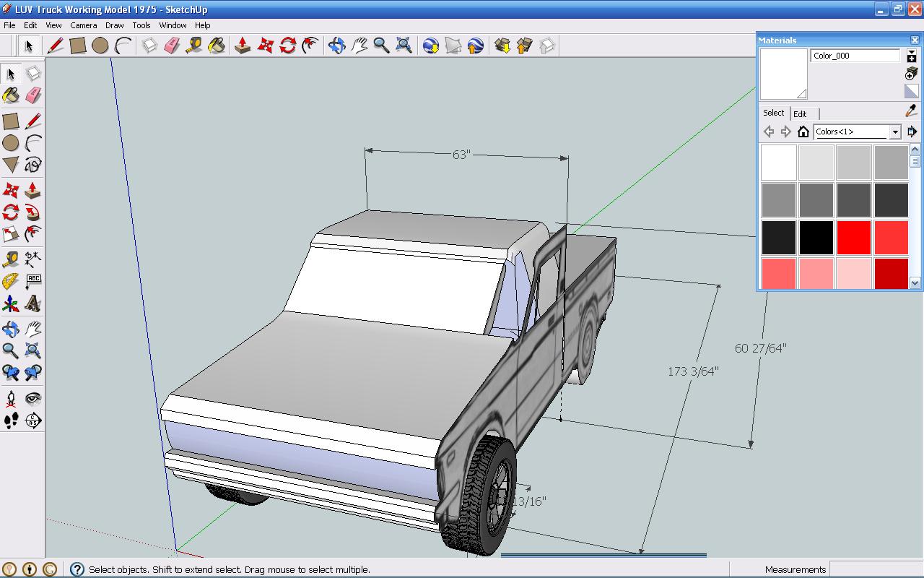The width and height of the screenshot is (924, 578).
Task: Go to In Model materials home button
Action: pos(803,131)
